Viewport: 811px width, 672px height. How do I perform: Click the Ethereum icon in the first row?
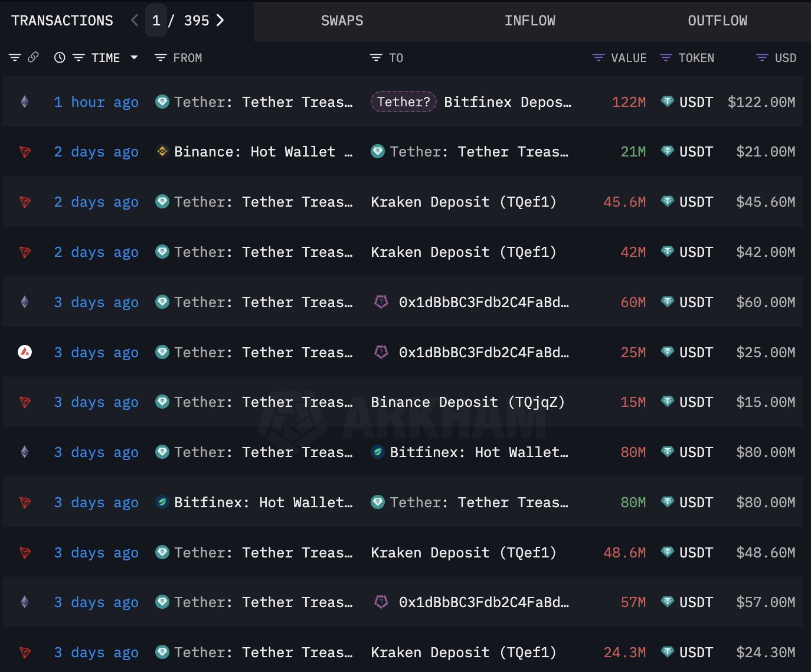click(x=25, y=102)
